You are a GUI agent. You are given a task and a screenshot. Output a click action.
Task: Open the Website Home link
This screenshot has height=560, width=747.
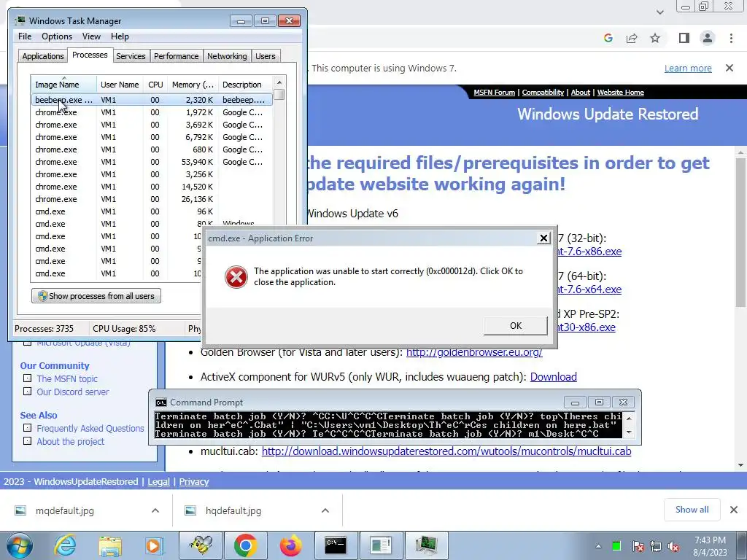click(x=620, y=93)
